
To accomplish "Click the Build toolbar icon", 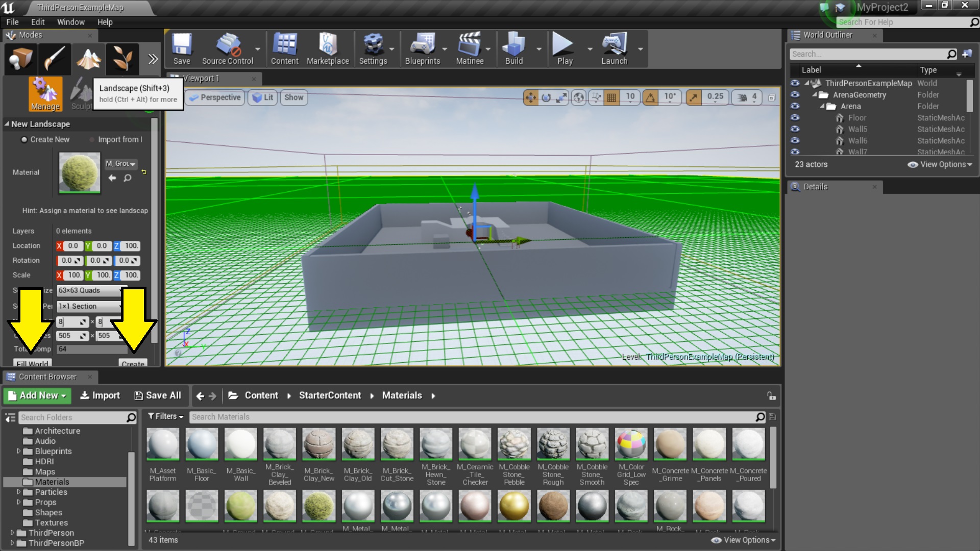I will [x=514, y=49].
